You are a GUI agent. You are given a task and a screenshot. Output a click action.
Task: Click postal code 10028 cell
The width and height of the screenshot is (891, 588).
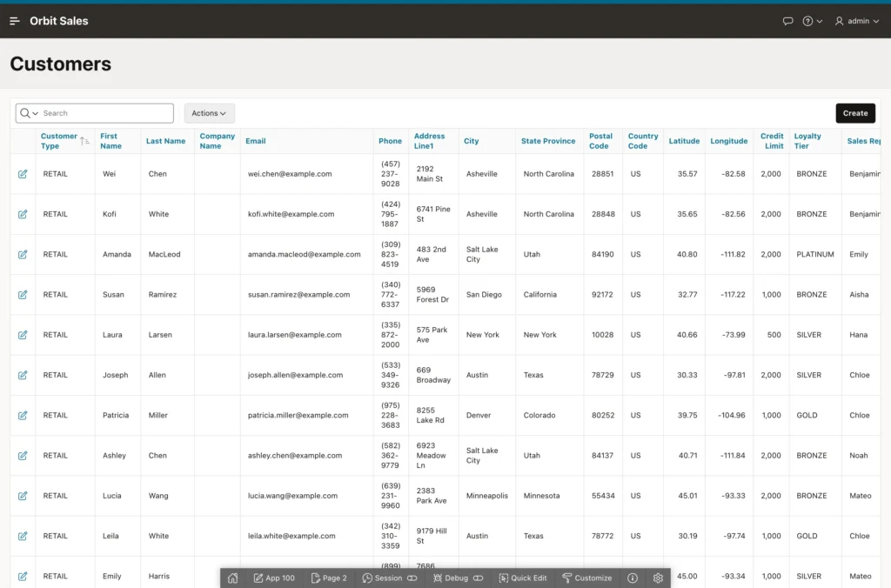tap(602, 335)
